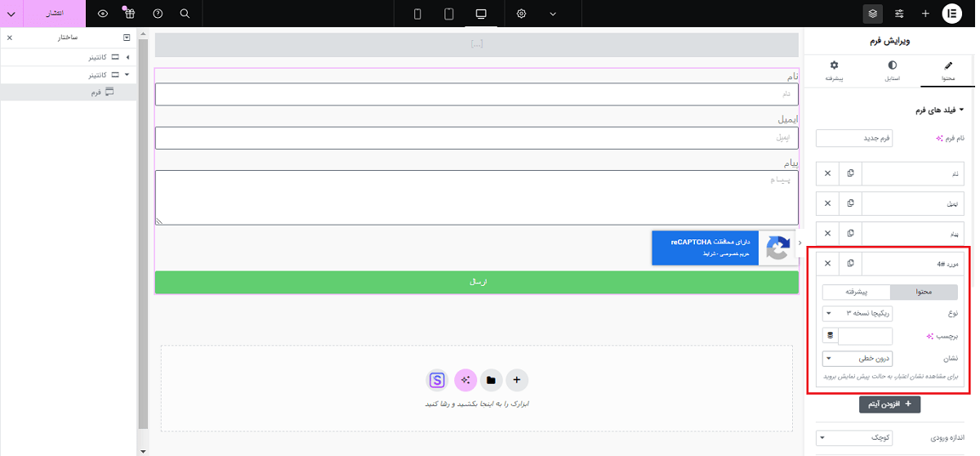Duplicate the ایمیل form field item
The image size is (980, 456).
pyautogui.click(x=850, y=203)
